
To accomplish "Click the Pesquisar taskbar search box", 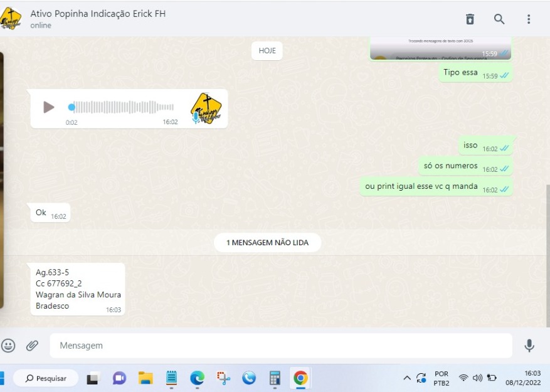I will click(x=47, y=378).
